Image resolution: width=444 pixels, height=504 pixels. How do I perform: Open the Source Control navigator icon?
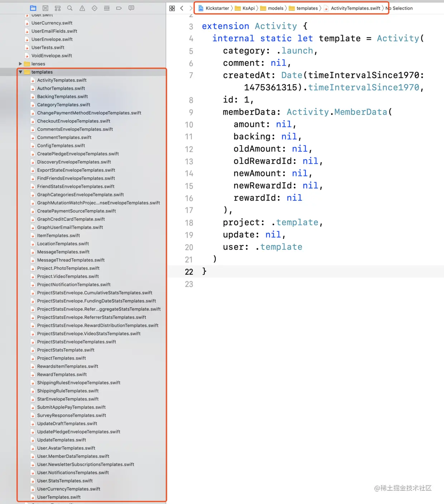(x=45, y=8)
